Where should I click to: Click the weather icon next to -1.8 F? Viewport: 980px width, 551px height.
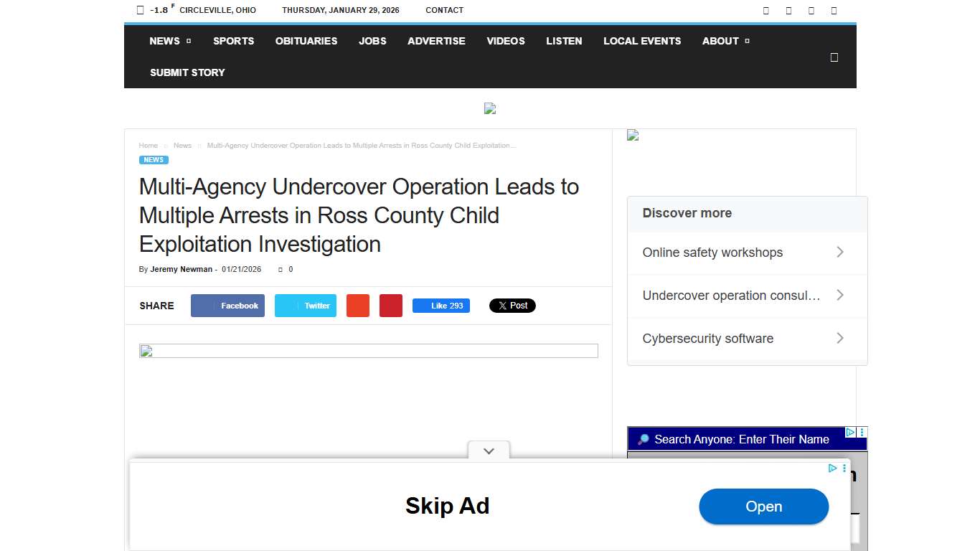[139, 10]
